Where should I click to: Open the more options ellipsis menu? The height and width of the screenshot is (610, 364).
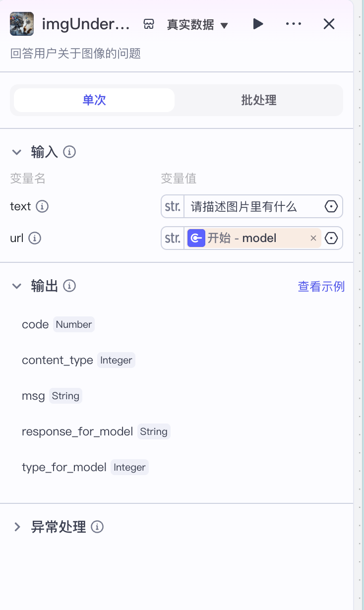(x=294, y=24)
